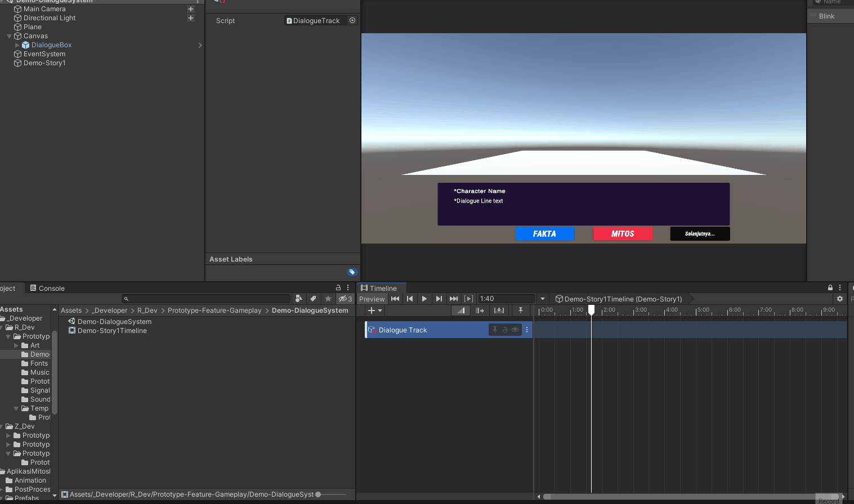Toggle the lock on Dialogue Track
Viewport: 854px width, 504px height.
coord(505,330)
